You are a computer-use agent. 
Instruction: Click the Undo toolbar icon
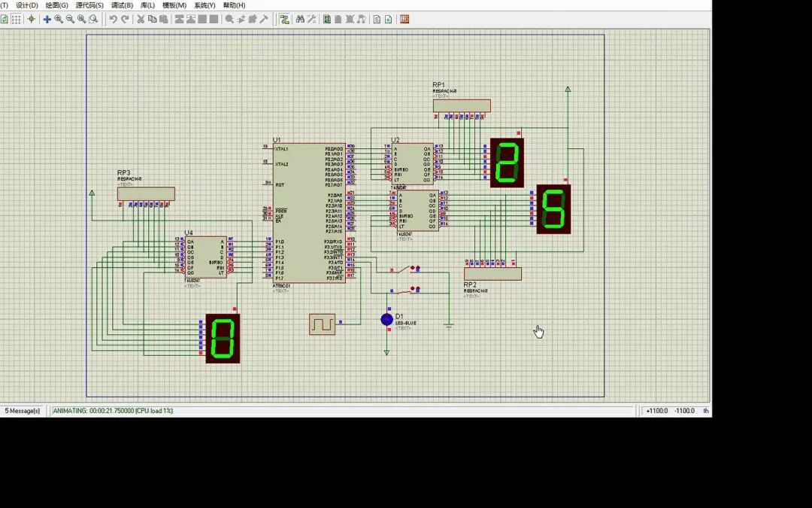112,20
